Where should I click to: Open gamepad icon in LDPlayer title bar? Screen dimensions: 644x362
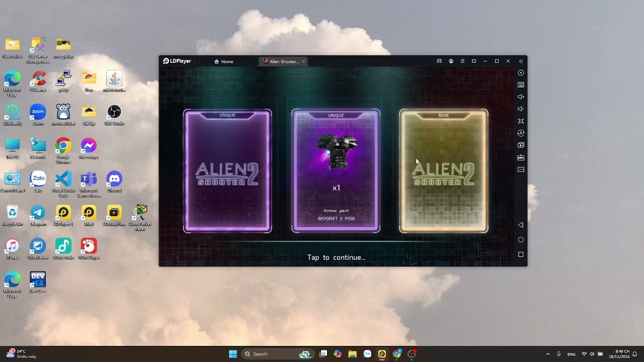click(439, 61)
